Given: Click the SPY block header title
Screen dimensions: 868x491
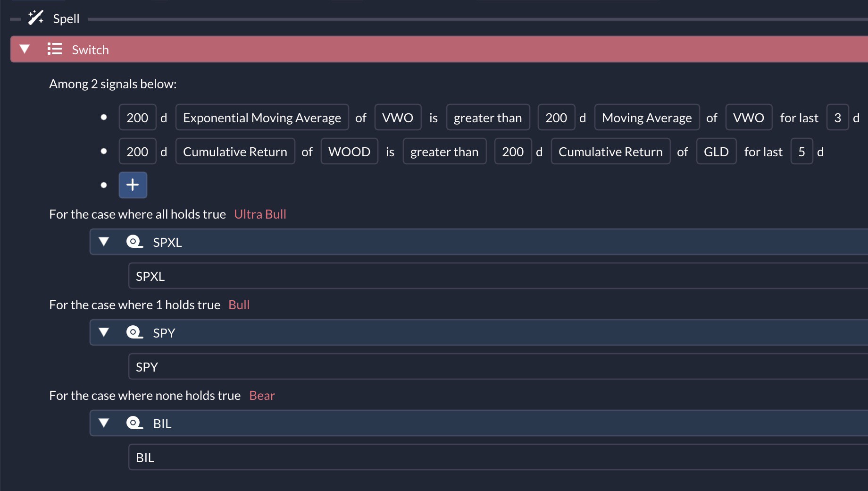Looking at the screenshot, I should click(x=164, y=333).
